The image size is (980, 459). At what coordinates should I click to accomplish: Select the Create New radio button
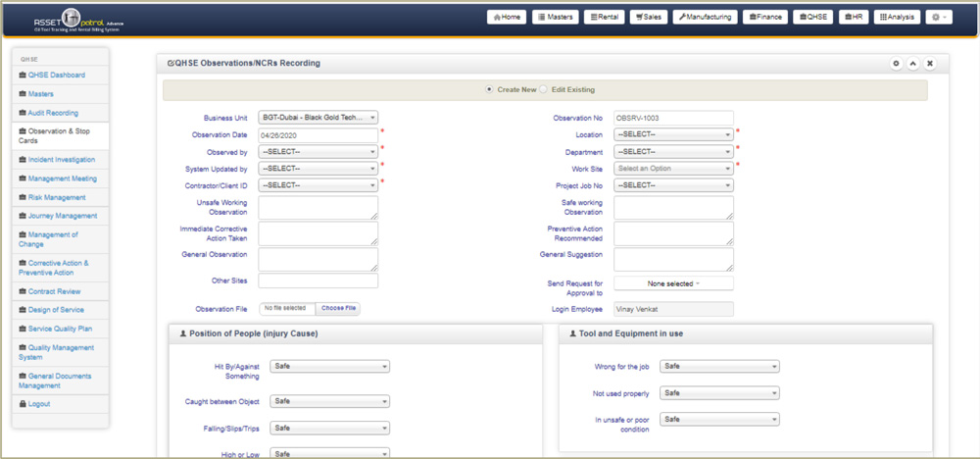pos(490,90)
